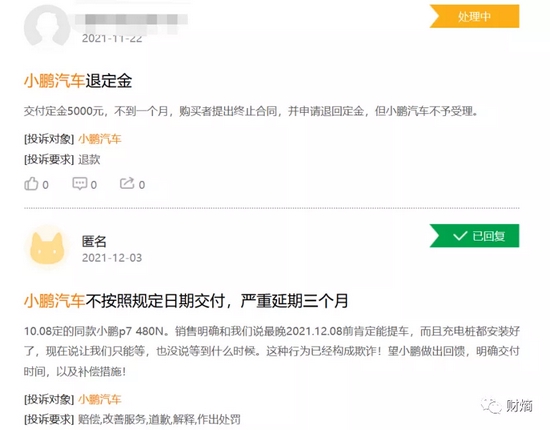
Task: Click the comment count 0 beside bubble
Action: (x=94, y=185)
